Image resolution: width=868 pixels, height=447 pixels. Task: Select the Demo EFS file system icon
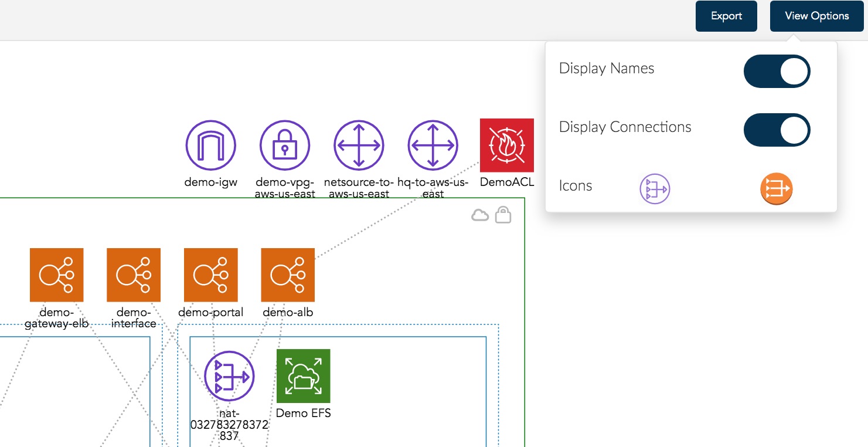coord(304,376)
